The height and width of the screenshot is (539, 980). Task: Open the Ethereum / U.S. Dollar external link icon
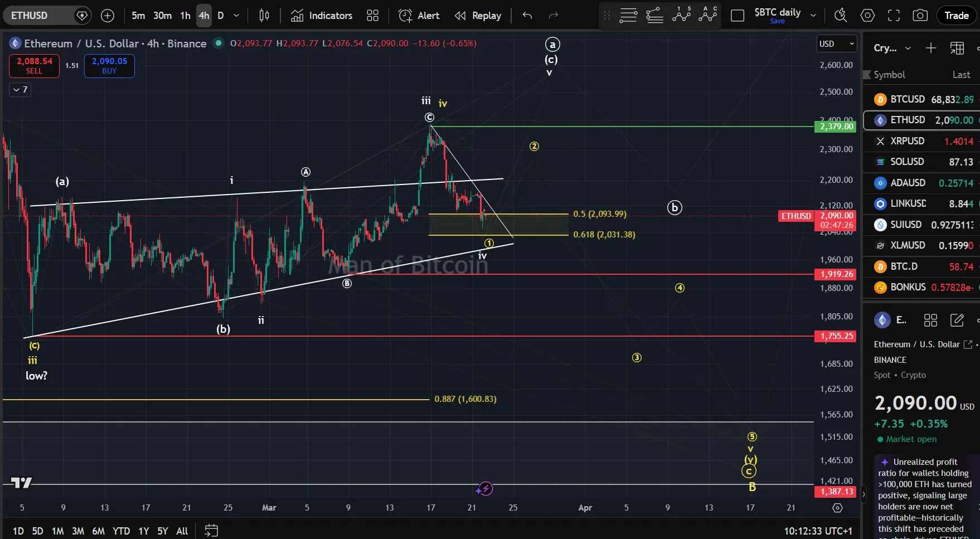[x=968, y=344]
